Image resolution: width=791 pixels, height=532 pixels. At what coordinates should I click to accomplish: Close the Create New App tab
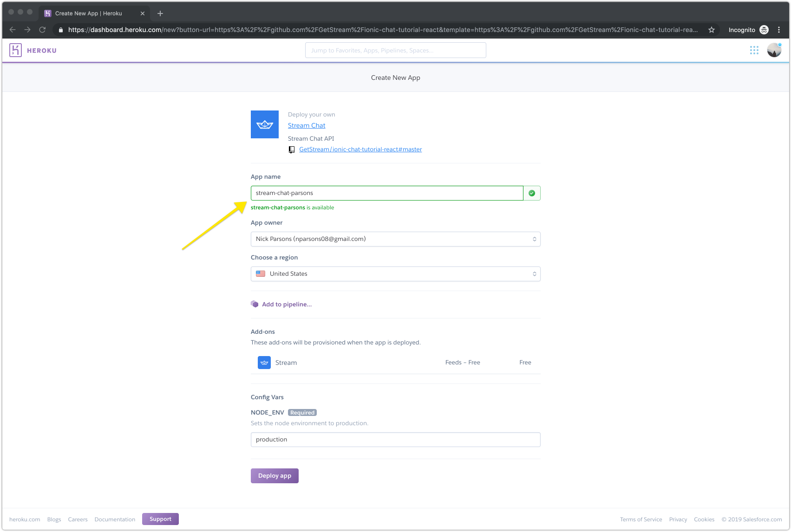(x=143, y=13)
